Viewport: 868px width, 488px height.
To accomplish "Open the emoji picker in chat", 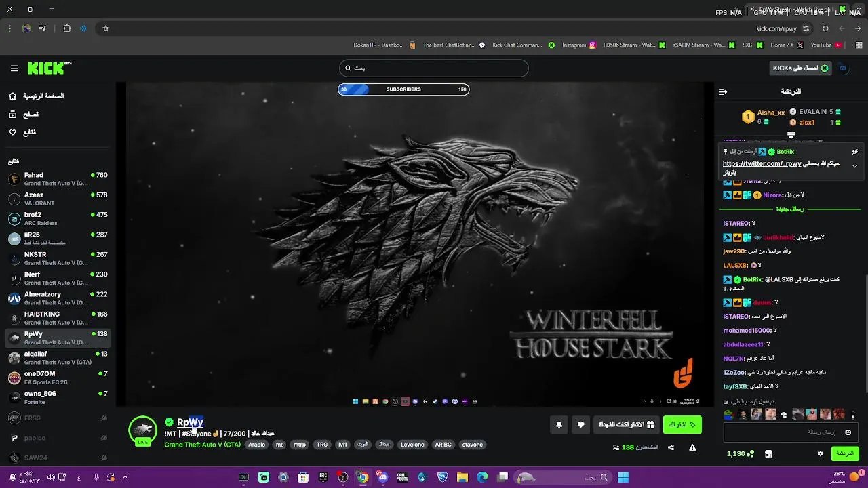I will click(x=848, y=432).
